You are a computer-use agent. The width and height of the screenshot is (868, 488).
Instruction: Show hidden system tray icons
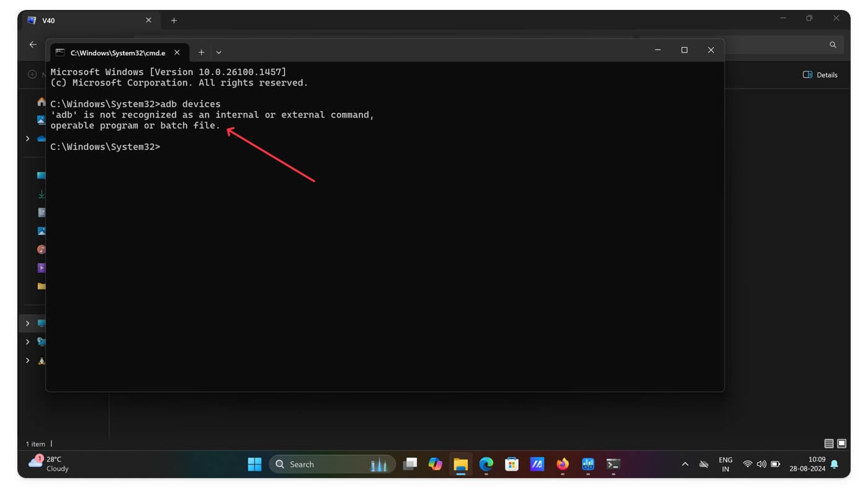pyautogui.click(x=685, y=464)
